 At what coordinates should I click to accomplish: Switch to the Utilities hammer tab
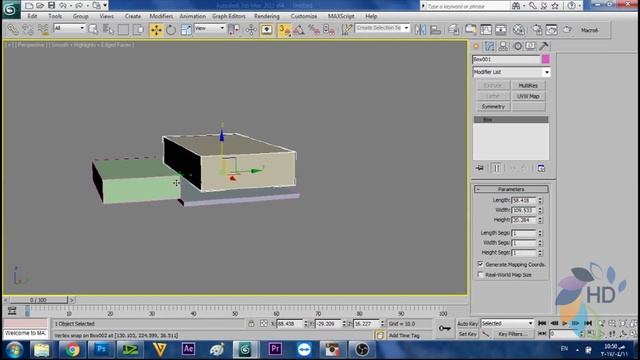tap(544, 46)
